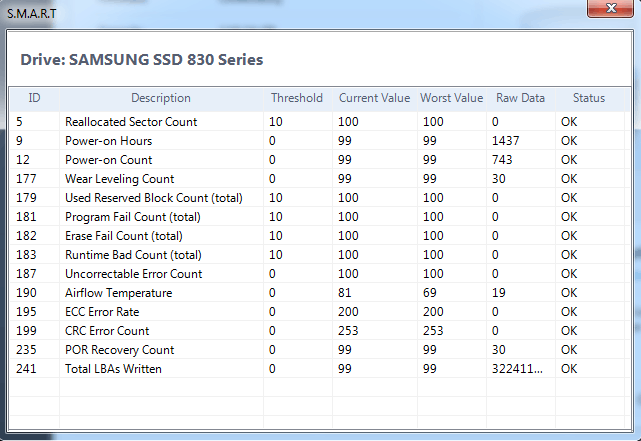Select the Power-on Hours description
This screenshot has height=441, width=641.
point(108,141)
